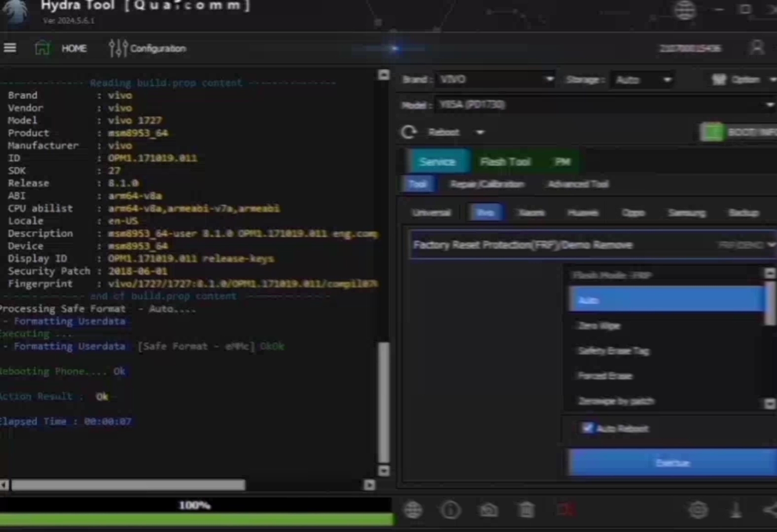The width and height of the screenshot is (777, 532).
Task: Click the Hydra Tool logo
Action: coord(16,12)
